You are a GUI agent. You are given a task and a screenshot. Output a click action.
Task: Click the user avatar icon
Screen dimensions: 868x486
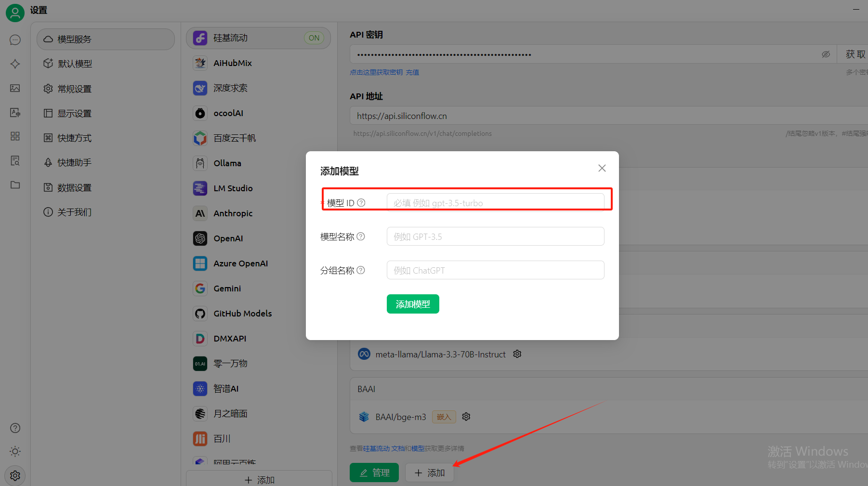pyautogui.click(x=15, y=13)
